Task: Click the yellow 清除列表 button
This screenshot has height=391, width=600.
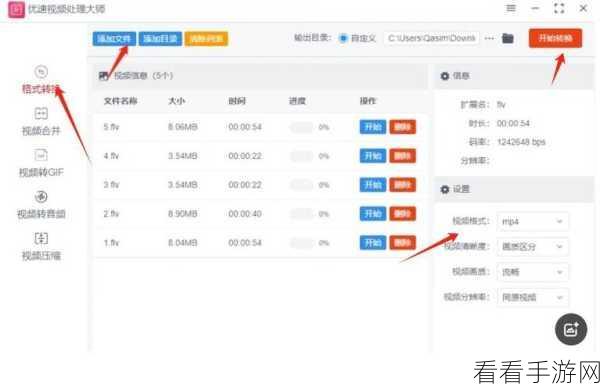Action: click(x=206, y=39)
